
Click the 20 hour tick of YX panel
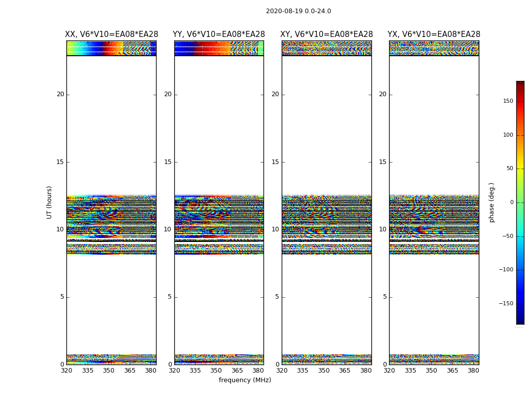click(383, 94)
